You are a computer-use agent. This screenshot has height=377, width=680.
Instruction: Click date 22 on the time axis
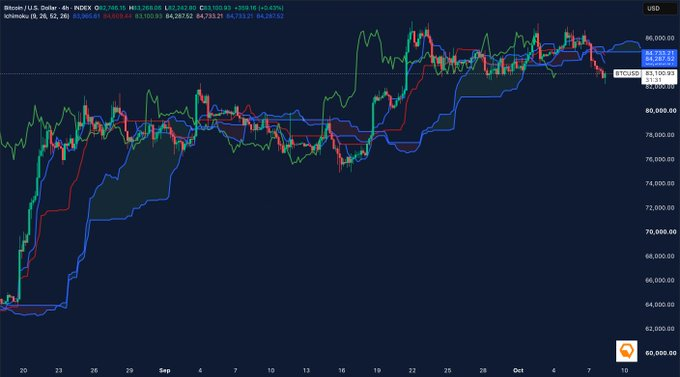(412, 370)
